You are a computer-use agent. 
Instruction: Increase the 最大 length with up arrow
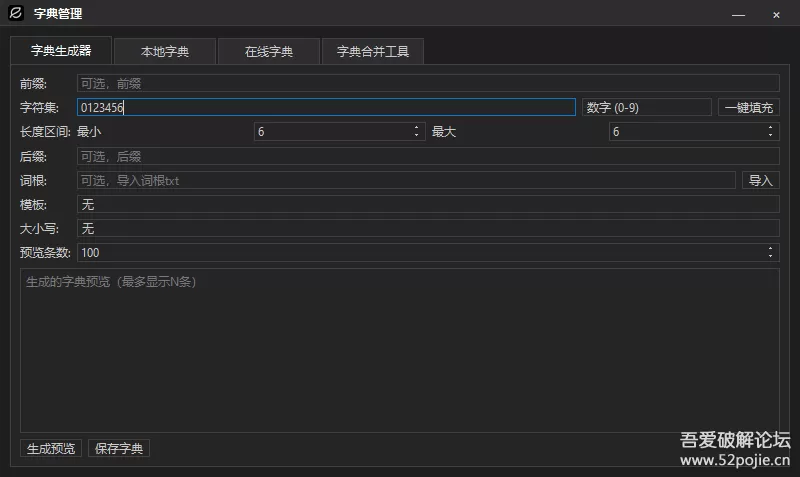pyautogui.click(x=770, y=127)
